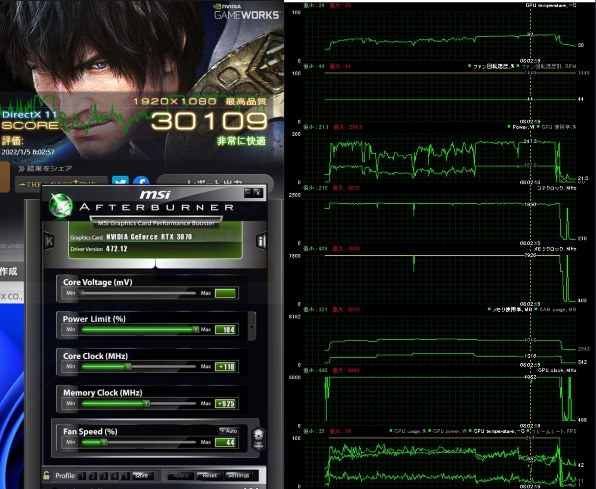The width and height of the screenshot is (596, 489).
Task: Click the Core Voltage value field
Action: pos(226,293)
